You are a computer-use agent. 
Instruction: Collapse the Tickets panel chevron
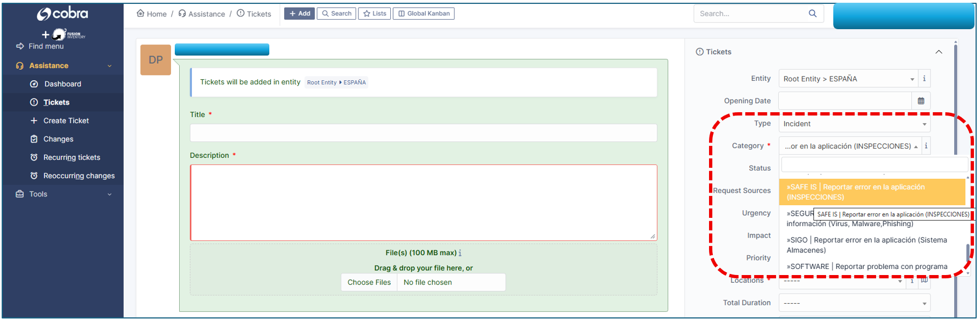pyautogui.click(x=939, y=52)
